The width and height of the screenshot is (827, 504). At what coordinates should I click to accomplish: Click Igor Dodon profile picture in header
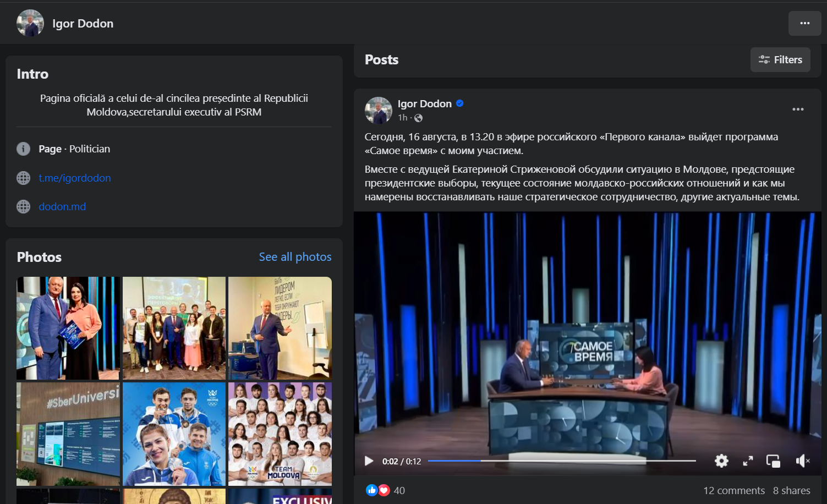(30, 23)
